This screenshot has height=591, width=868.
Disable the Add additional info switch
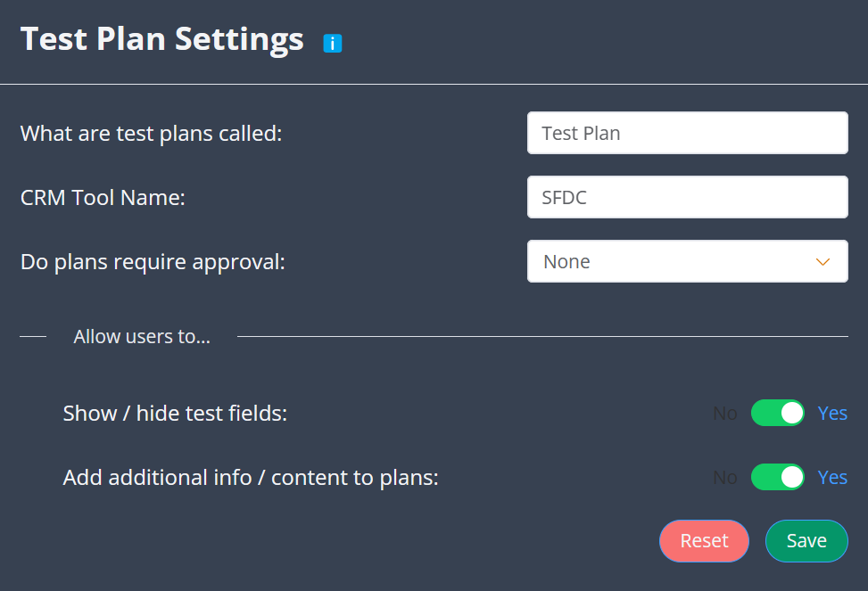pos(778,478)
